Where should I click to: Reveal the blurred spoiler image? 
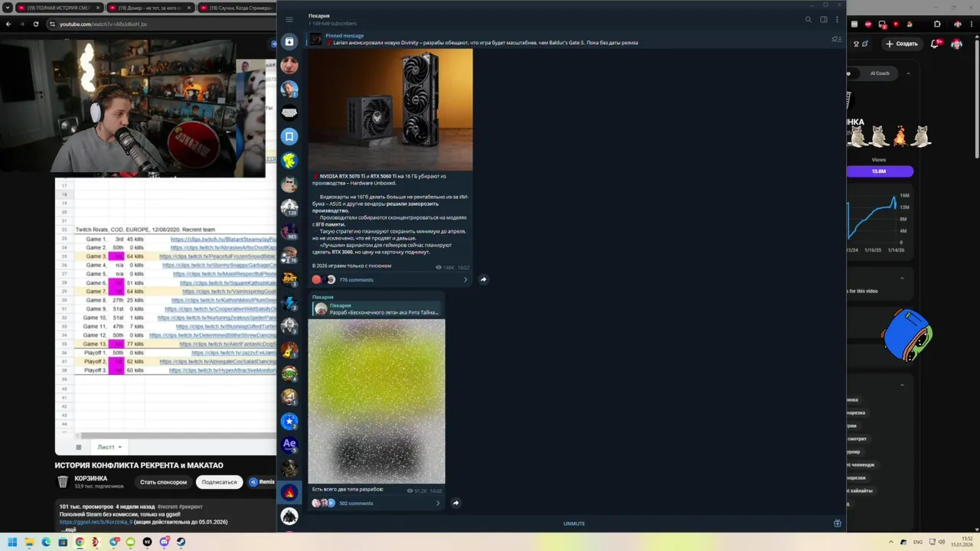coord(377,402)
